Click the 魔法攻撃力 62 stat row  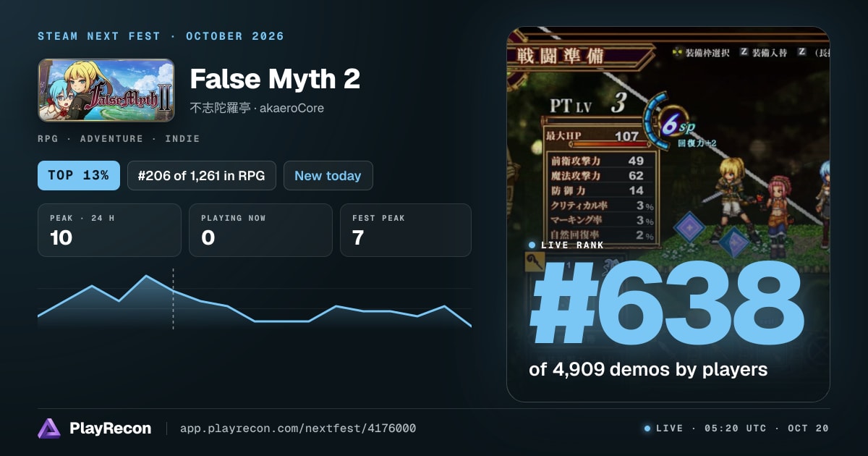coord(599,175)
